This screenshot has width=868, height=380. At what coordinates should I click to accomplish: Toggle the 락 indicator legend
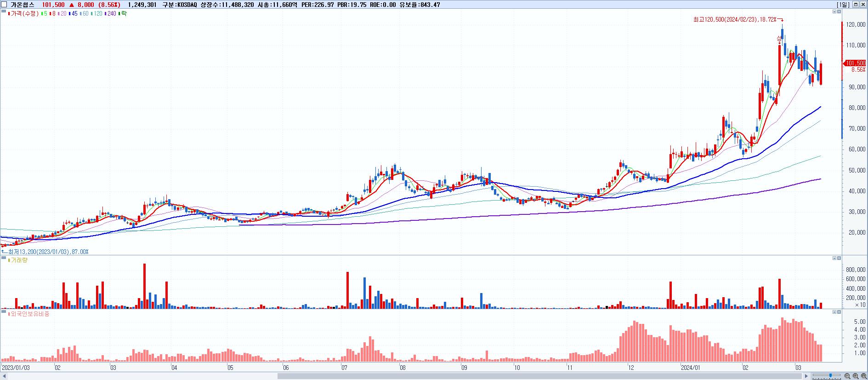(x=123, y=13)
